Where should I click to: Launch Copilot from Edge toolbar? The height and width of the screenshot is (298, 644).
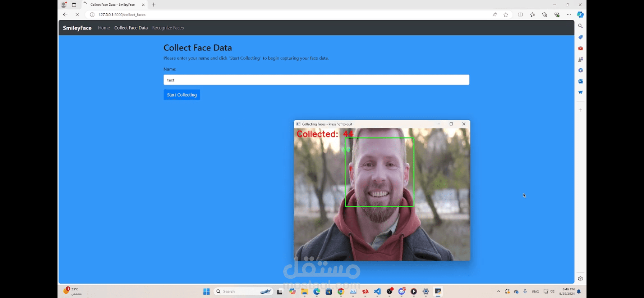point(580,15)
